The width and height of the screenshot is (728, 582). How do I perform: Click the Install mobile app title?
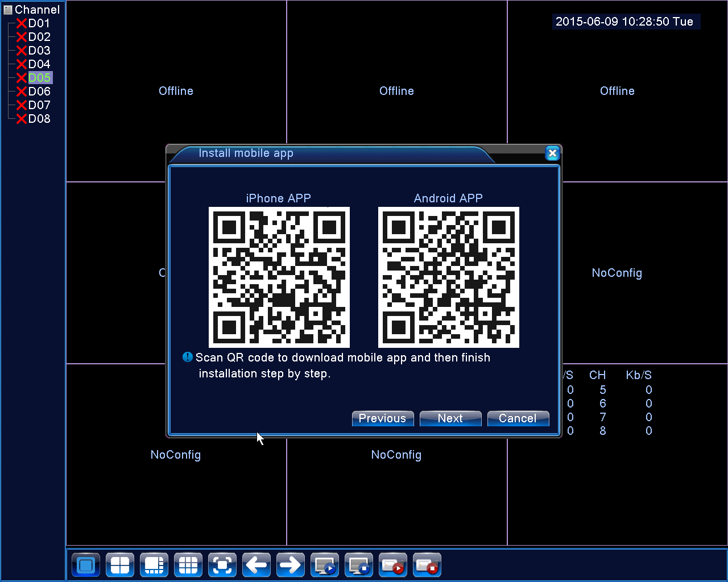point(246,153)
